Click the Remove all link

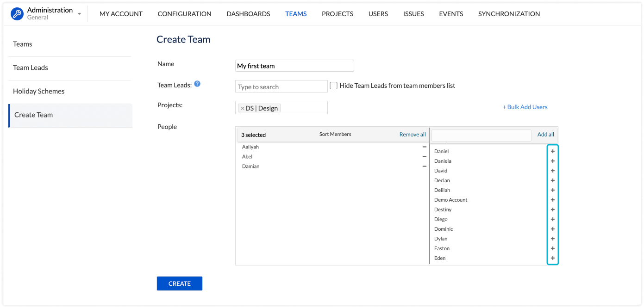[412, 135]
